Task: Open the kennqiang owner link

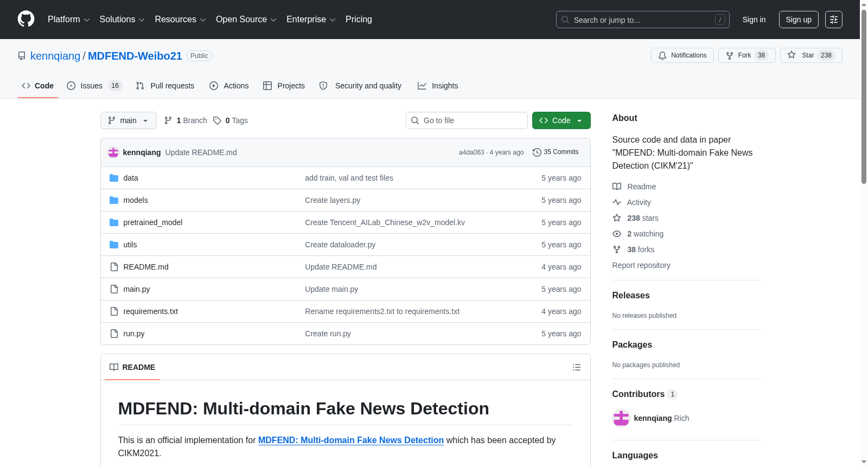Action: pyautogui.click(x=55, y=56)
